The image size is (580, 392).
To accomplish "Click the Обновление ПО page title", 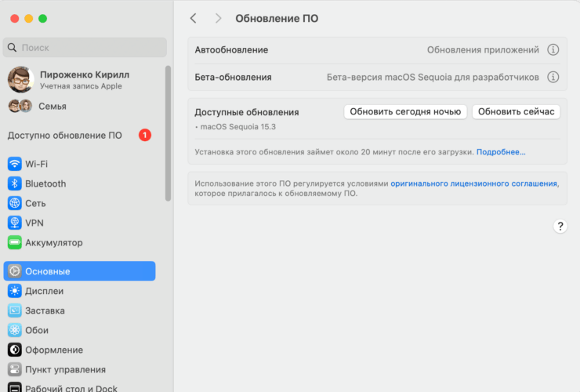I will coord(277,19).
